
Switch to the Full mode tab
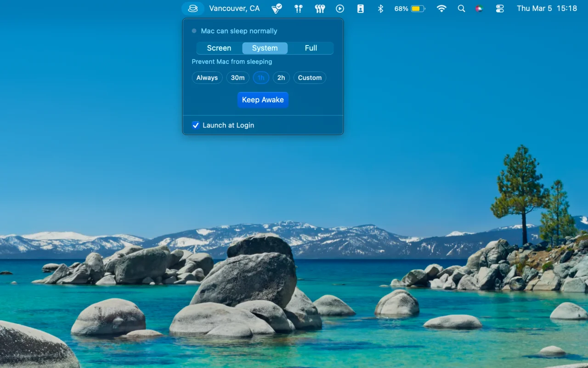click(311, 48)
